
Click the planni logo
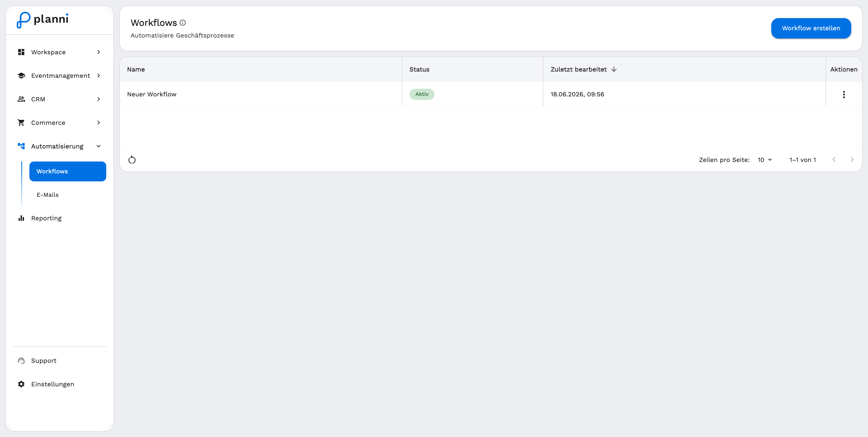coord(42,20)
